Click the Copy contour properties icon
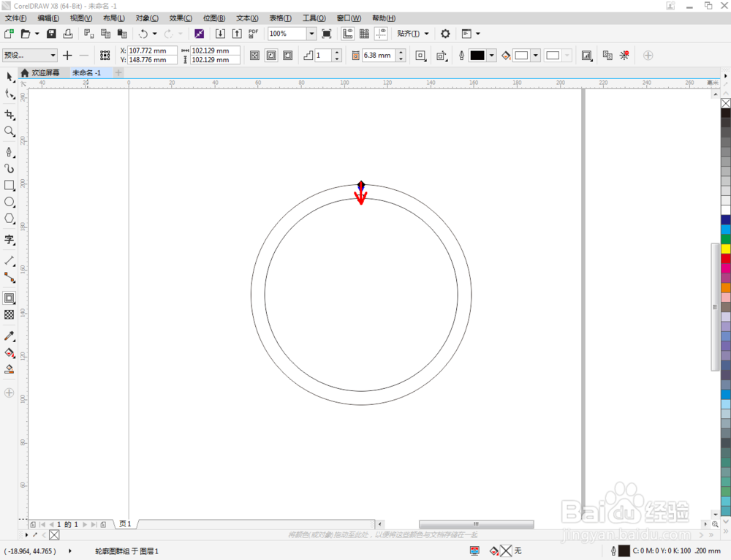Image resolution: width=731 pixels, height=560 pixels. point(607,56)
